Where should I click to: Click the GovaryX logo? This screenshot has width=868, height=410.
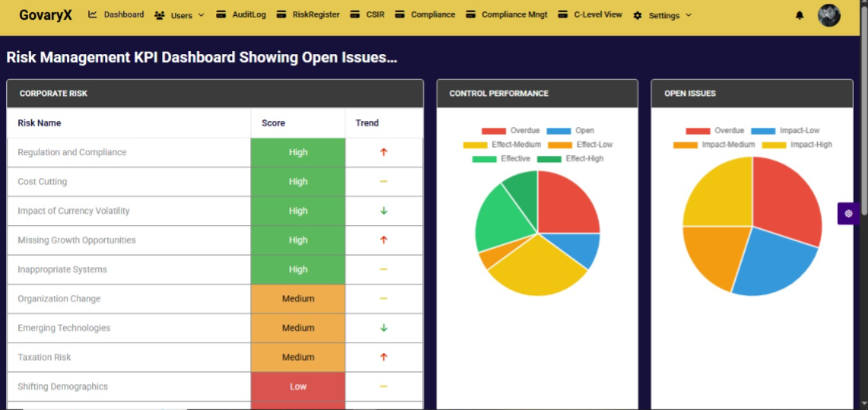coord(46,15)
